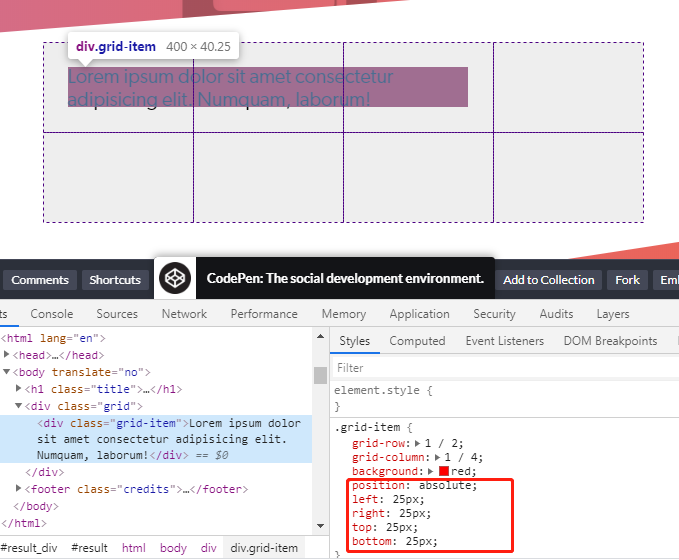679x560 pixels.
Task: Switch to the Console tab
Action: [52, 314]
